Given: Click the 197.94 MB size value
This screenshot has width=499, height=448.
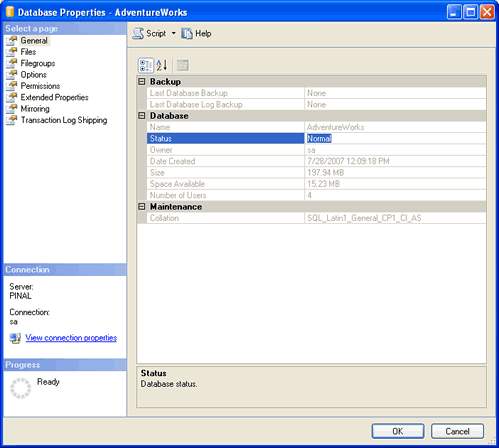Looking at the screenshot, I should pyautogui.click(x=325, y=172).
